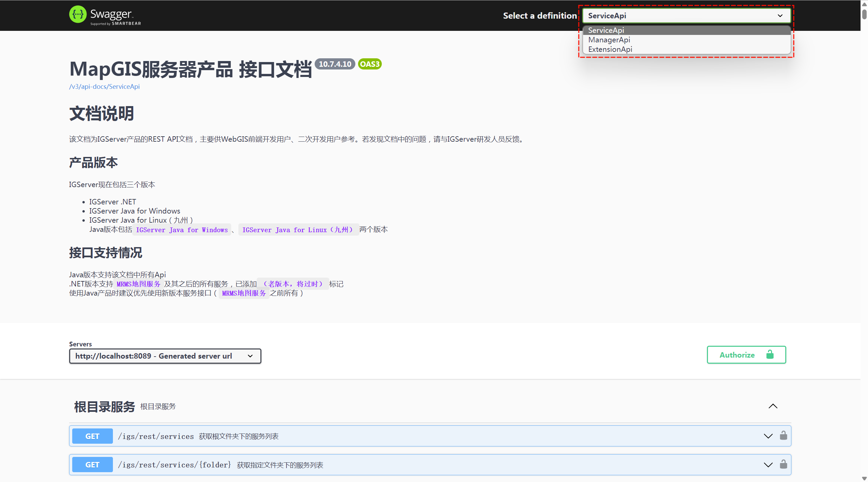Click the 根目录服务 section heading
Screen dimensions: 868x482
(x=104, y=406)
